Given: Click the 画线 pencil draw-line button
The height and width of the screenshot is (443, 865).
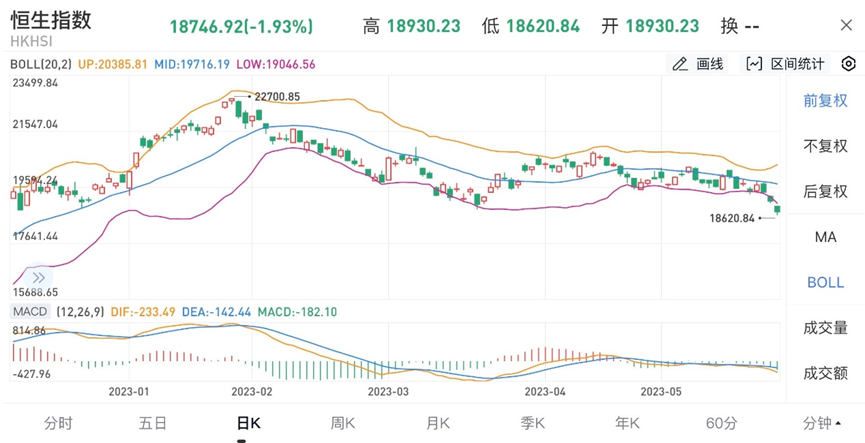Looking at the screenshot, I should coord(697,64).
